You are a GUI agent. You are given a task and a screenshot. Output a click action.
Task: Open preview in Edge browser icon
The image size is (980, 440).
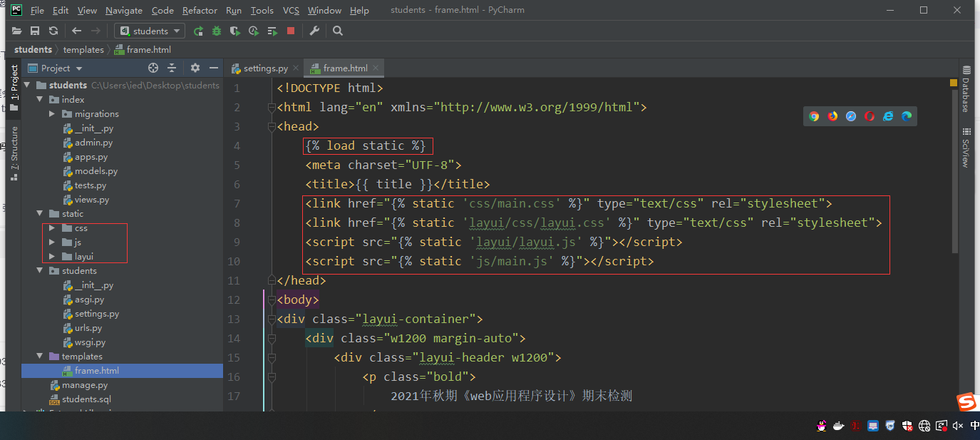point(907,116)
